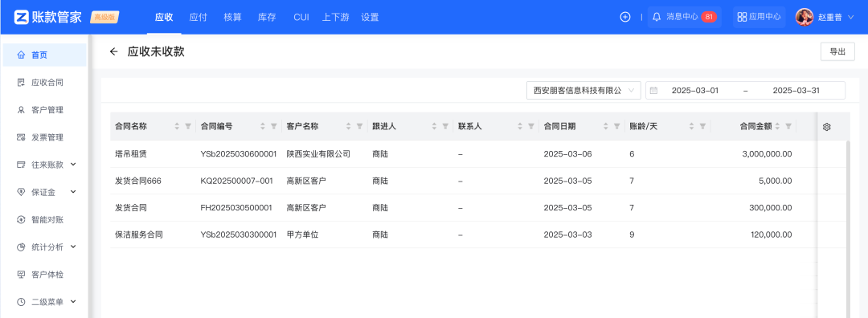Click customer 陕西实业有限公司

click(x=318, y=153)
